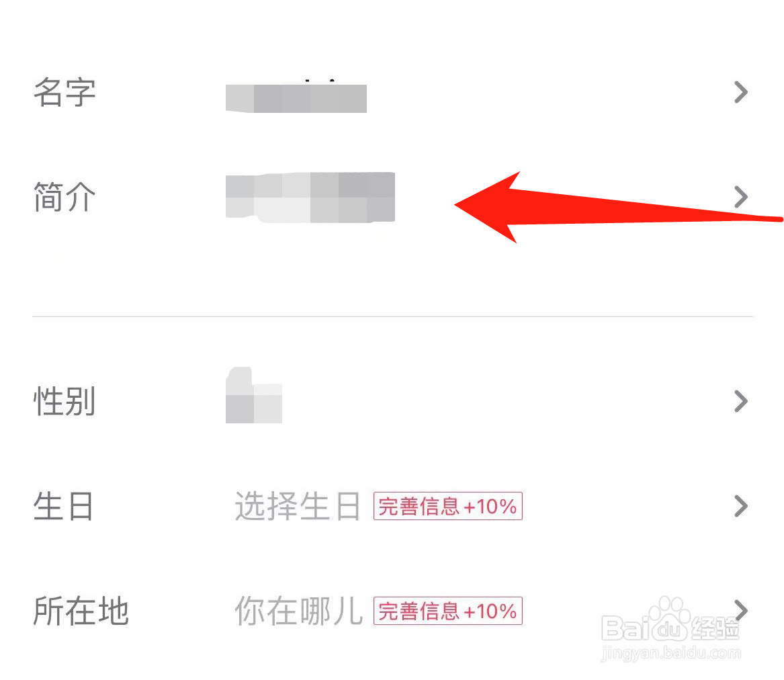Open 所在地 row chevron arrow

[741, 610]
